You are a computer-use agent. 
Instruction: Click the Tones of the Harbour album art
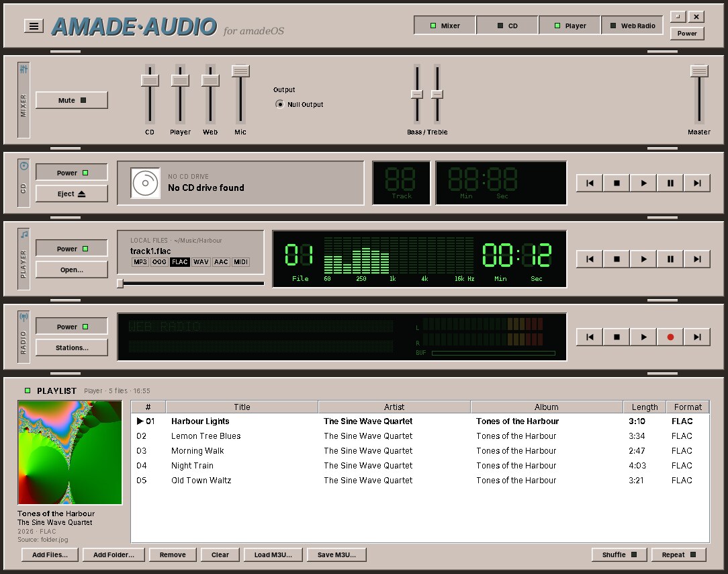(x=70, y=453)
